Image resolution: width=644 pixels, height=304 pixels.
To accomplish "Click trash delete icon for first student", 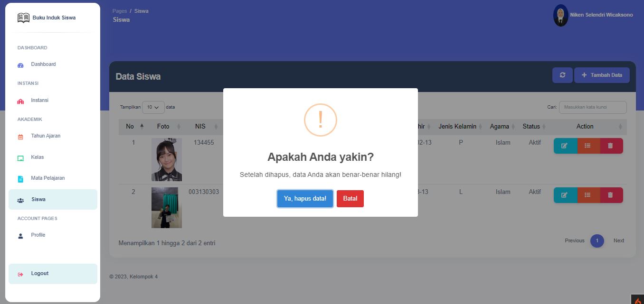I will pos(611,146).
